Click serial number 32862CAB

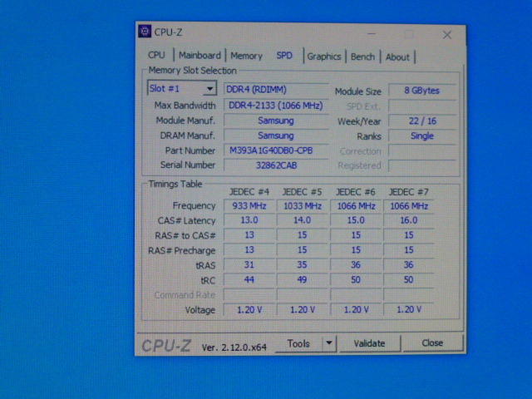click(x=276, y=165)
